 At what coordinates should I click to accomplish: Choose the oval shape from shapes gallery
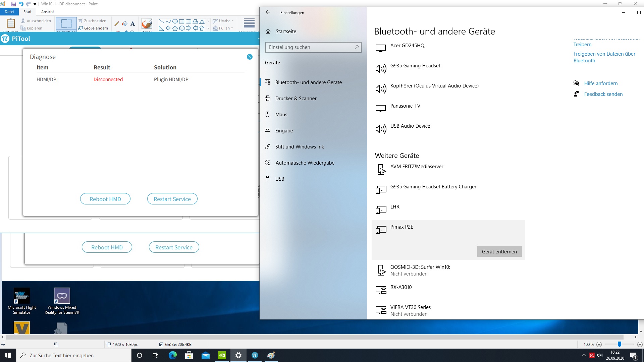[175, 21]
